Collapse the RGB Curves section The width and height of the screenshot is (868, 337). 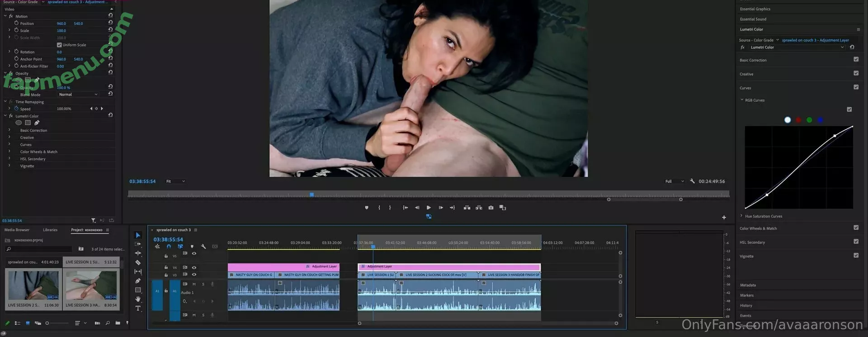pyautogui.click(x=742, y=100)
